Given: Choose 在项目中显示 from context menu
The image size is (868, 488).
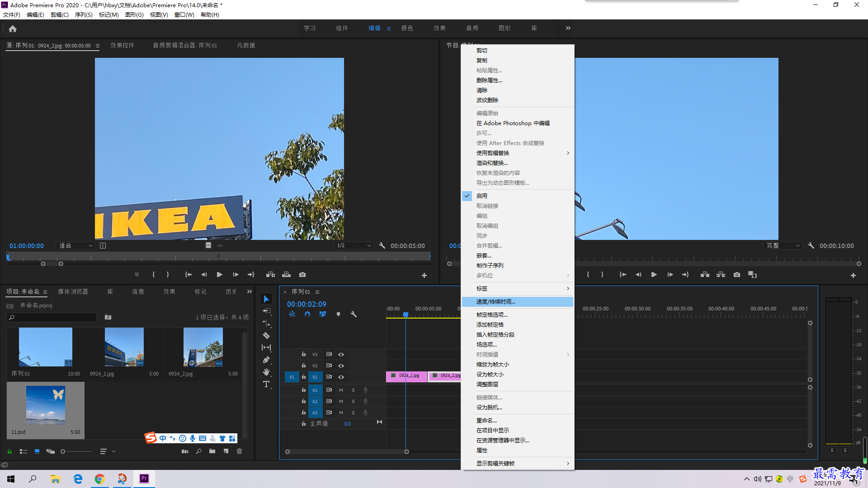Looking at the screenshot, I should pyautogui.click(x=518, y=430).
